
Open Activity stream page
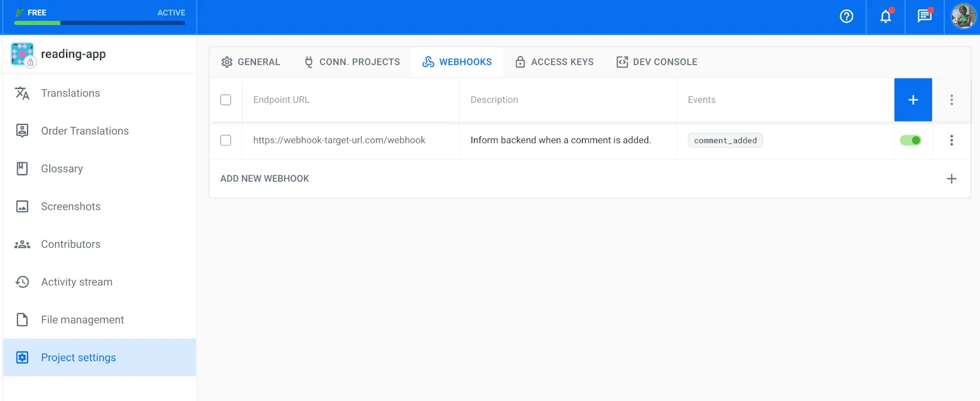pos(77,282)
